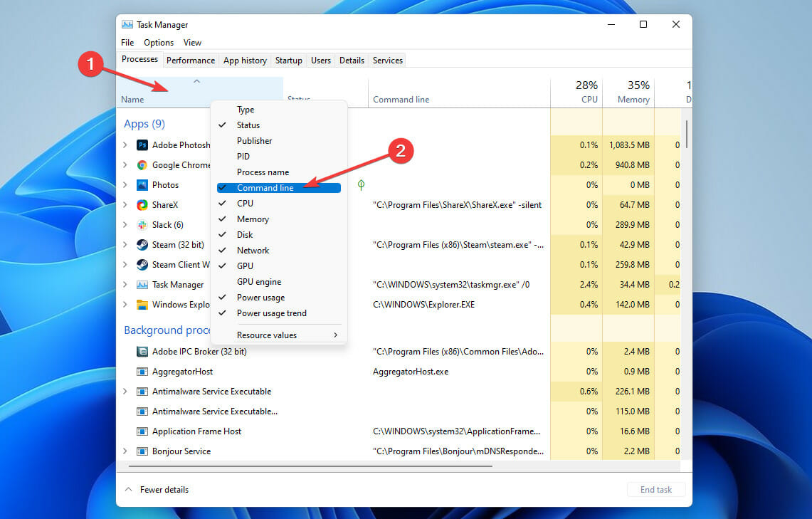Enable the Process name column option
This screenshot has width=812, height=519.
click(278, 172)
